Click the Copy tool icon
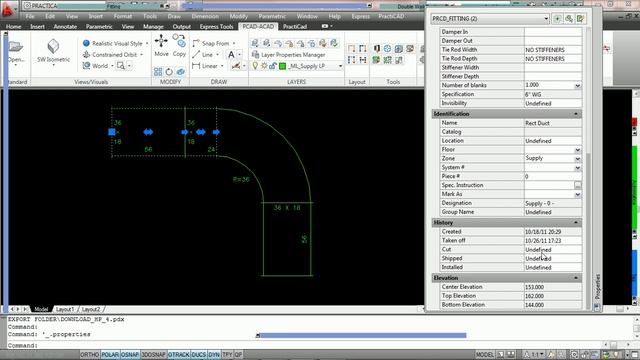640x360 pixels. [x=179, y=41]
